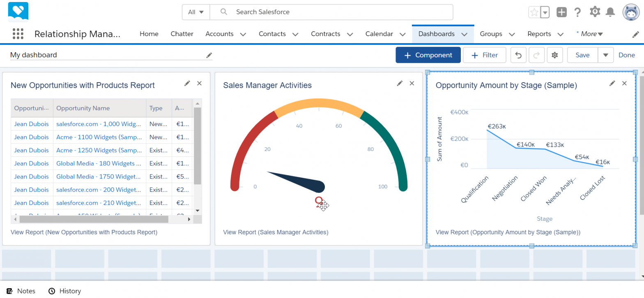Click the help question mark icon
Screen dimensions: 644x298
(x=577, y=12)
